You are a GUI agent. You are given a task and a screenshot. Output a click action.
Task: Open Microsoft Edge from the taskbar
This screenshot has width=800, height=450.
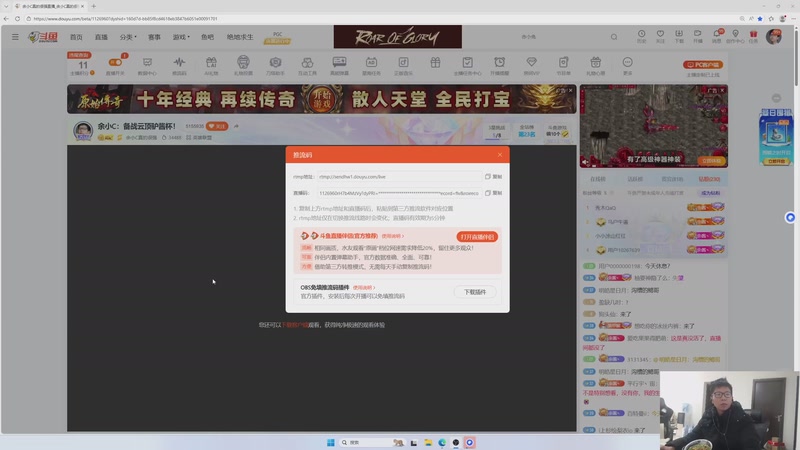[442, 442]
